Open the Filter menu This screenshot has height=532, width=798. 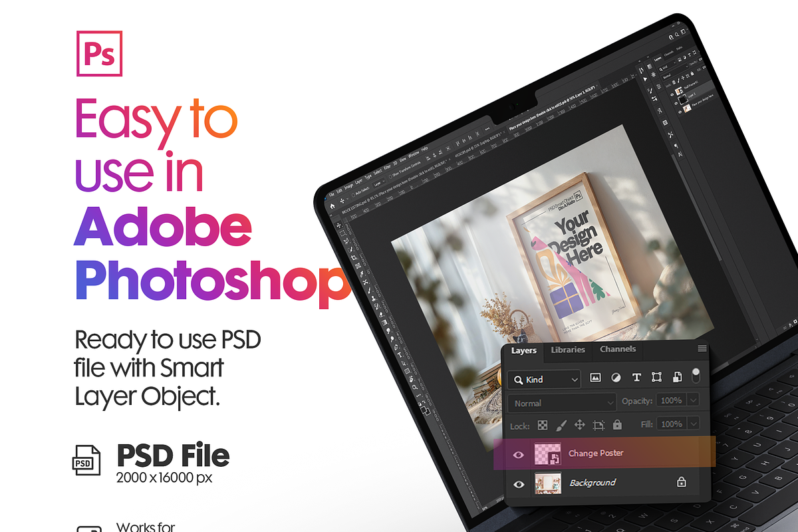tap(387, 167)
